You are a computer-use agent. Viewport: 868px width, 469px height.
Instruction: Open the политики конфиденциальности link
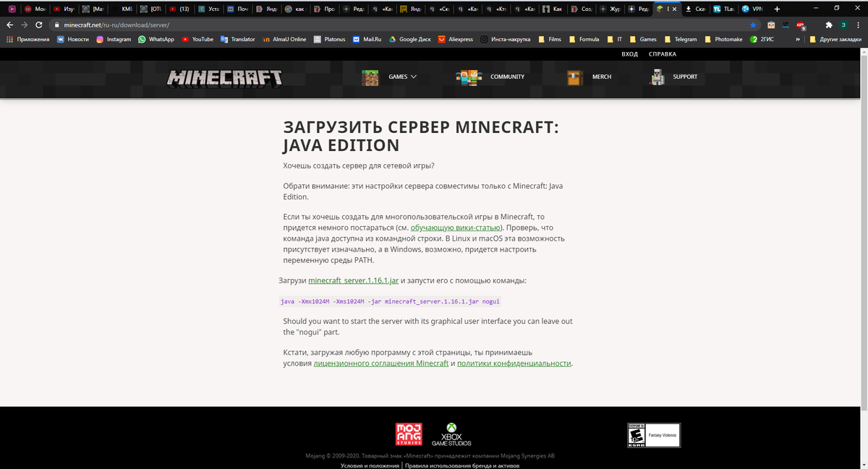coord(514,363)
